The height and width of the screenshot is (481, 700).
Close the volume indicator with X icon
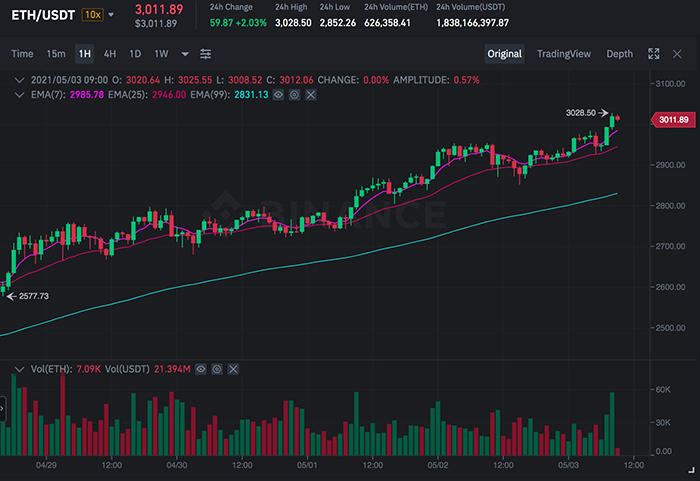pyautogui.click(x=234, y=369)
